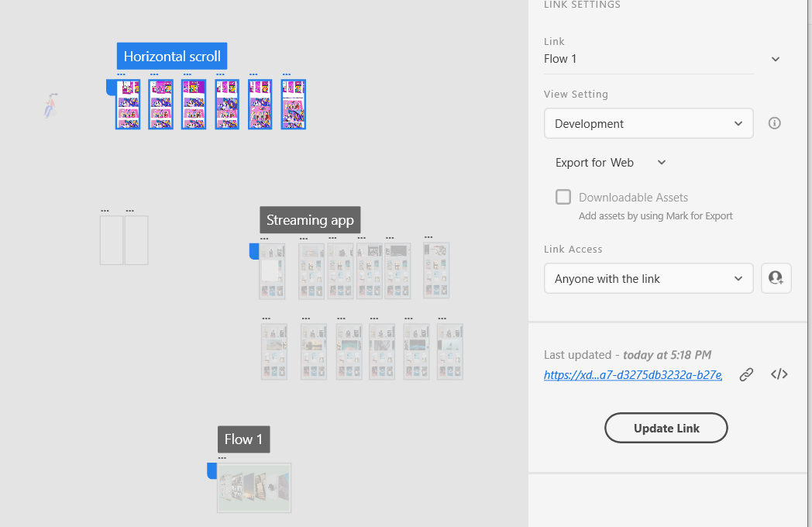This screenshot has width=812, height=527.
Task: Select the blue flow start marker on Horizontal scroll
Action: click(111, 88)
